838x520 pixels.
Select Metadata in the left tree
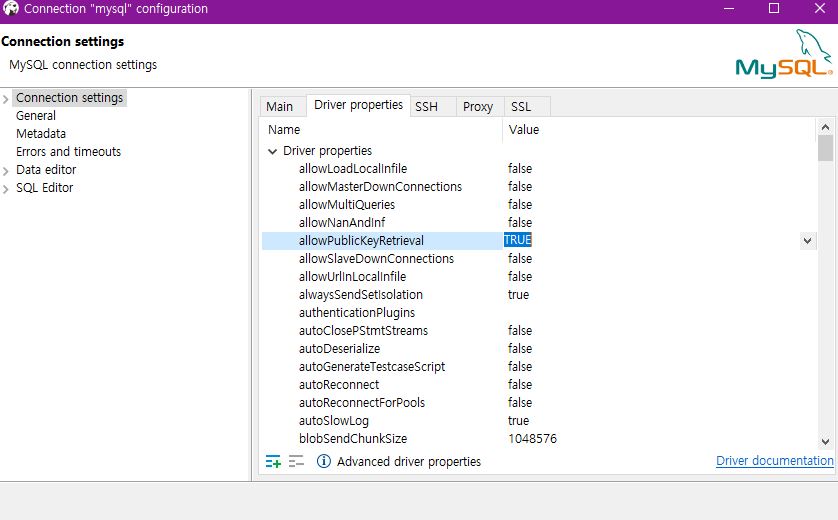41,134
